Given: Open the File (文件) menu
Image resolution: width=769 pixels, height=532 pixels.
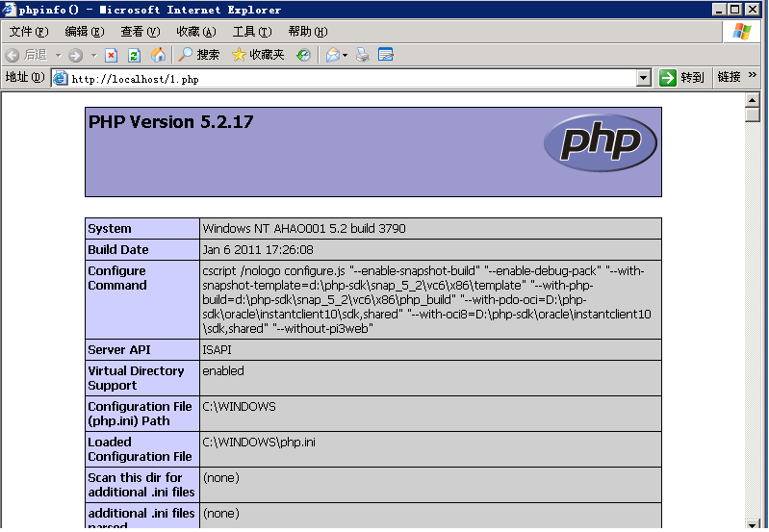Looking at the screenshot, I should click(x=28, y=32).
